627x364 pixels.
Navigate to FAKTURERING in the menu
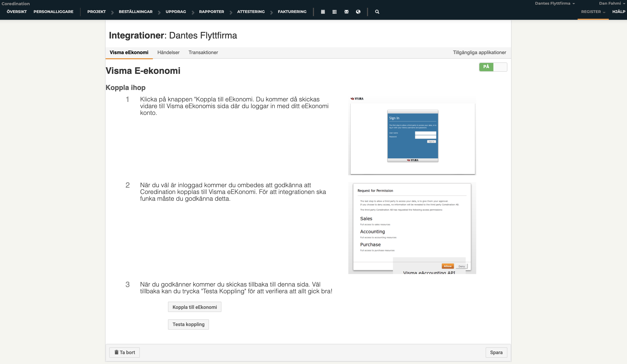click(x=292, y=12)
